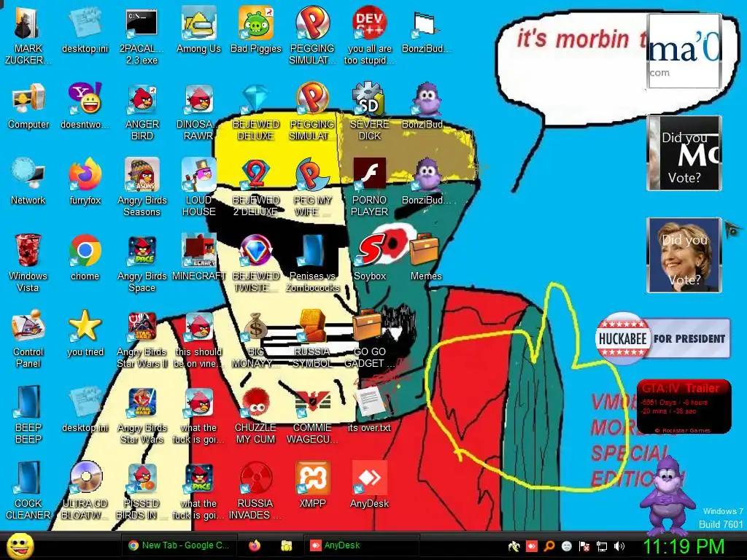Open the Windows Vista recycle bin icon
Viewport: 747px width, 560px height.
[x=28, y=262]
